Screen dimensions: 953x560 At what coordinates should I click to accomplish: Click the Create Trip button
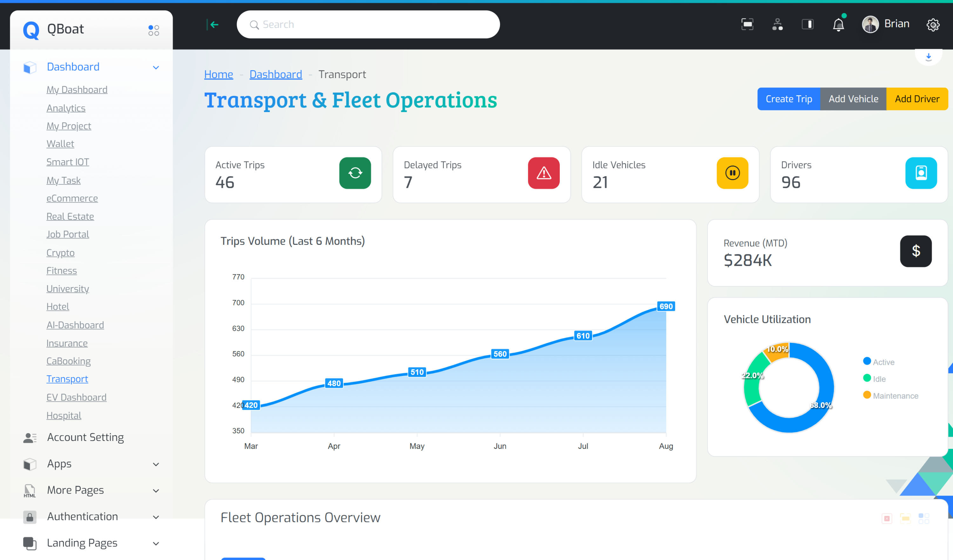click(x=788, y=99)
